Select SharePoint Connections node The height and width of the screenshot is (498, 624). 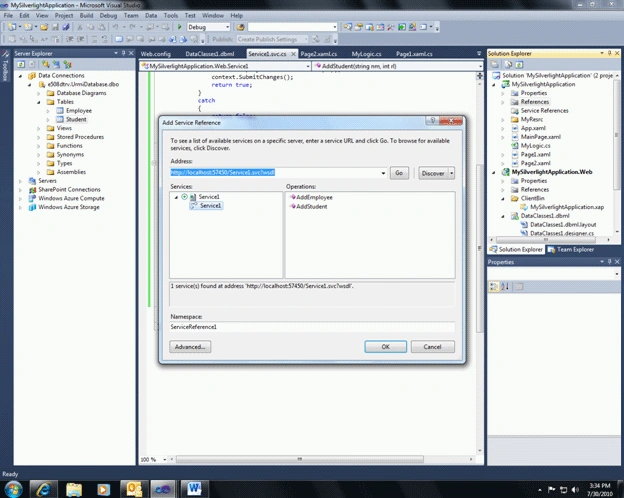coord(69,190)
